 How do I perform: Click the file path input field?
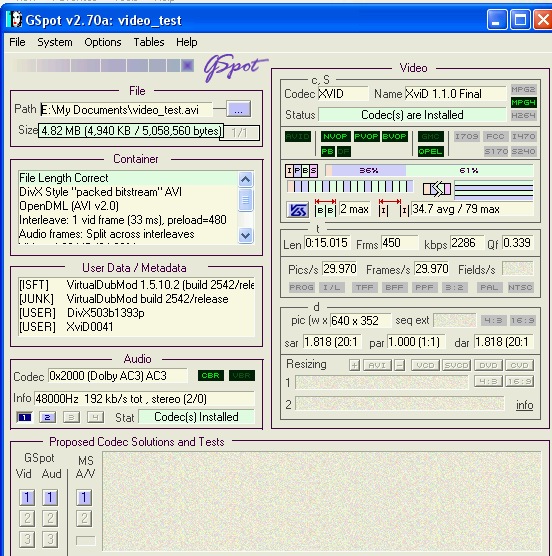pos(126,110)
